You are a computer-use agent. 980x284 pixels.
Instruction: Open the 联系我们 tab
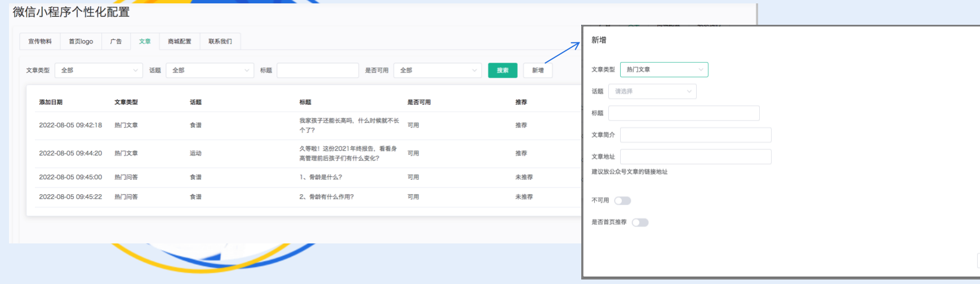pos(220,42)
